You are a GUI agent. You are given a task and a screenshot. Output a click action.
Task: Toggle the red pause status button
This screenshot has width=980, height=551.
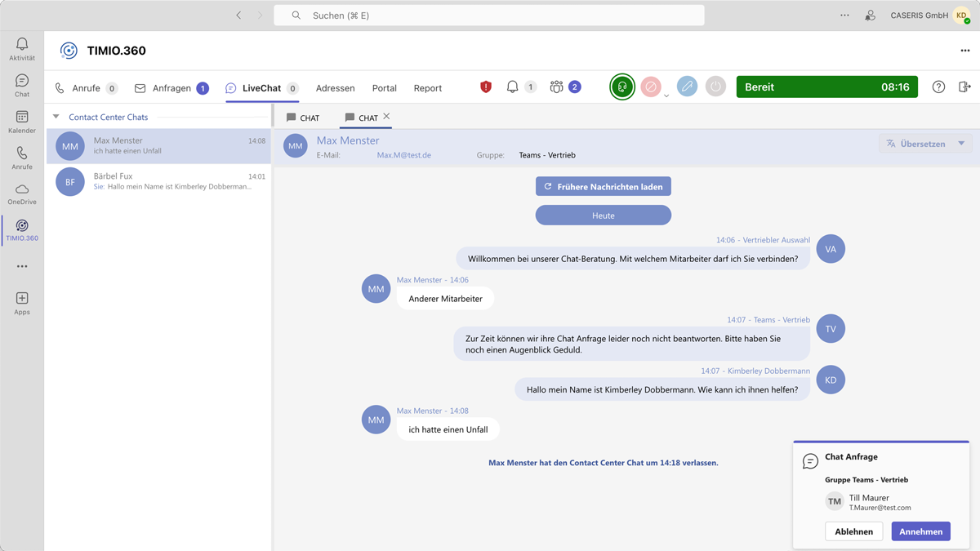click(x=650, y=87)
